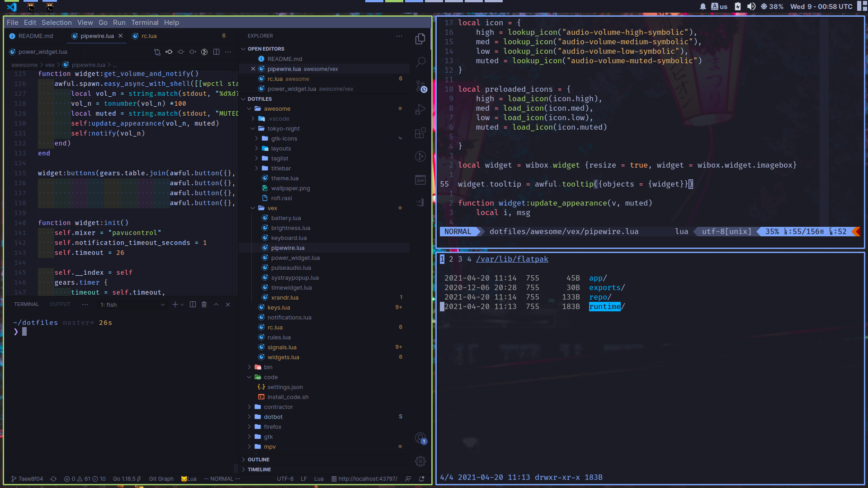Select Git Graph in the status bar

161,479
